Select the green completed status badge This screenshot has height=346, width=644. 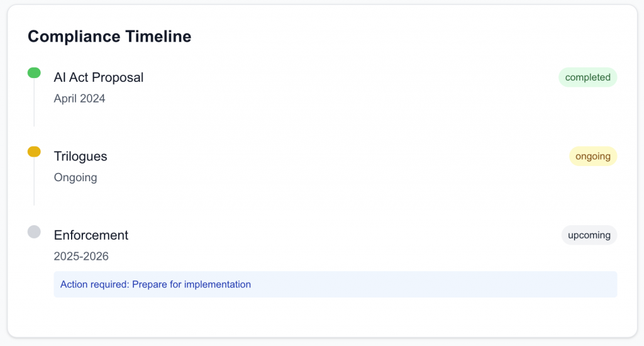pos(587,77)
